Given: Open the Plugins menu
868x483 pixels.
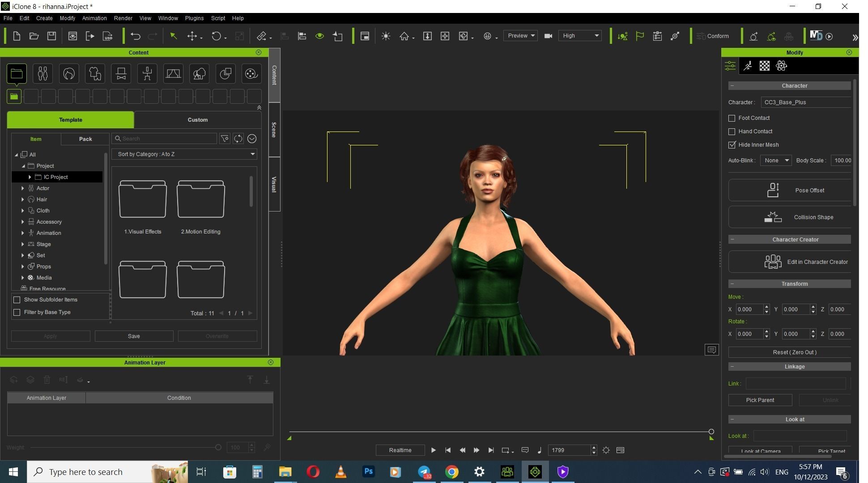Looking at the screenshot, I should [194, 18].
